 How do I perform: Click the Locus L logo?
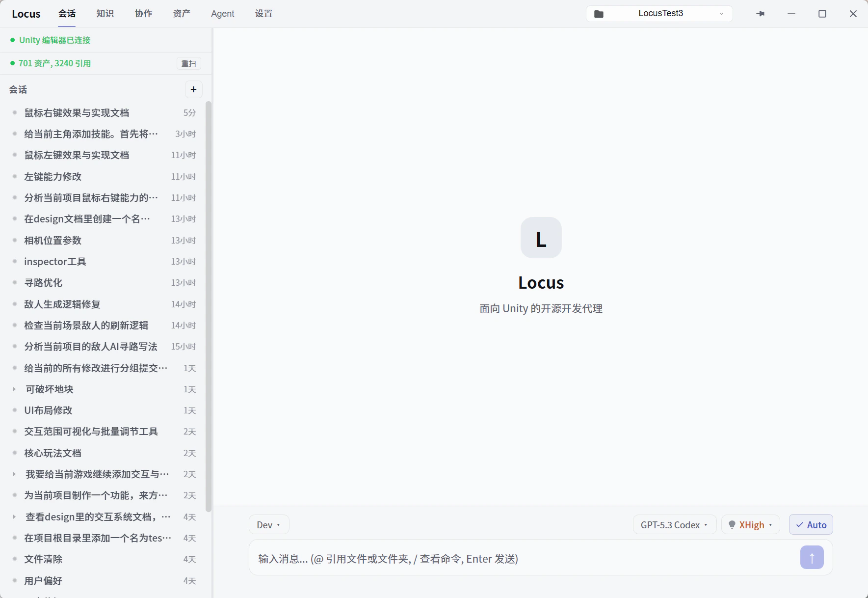tap(541, 238)
